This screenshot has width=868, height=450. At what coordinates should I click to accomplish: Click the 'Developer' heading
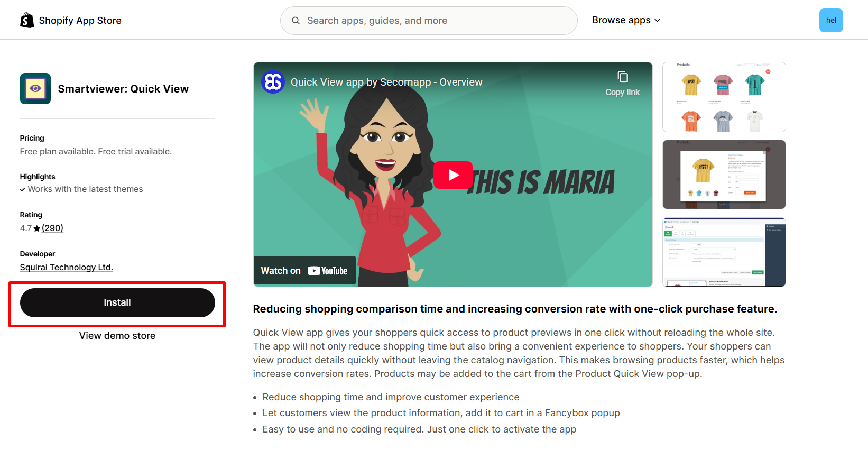click(x=38, y=254)
